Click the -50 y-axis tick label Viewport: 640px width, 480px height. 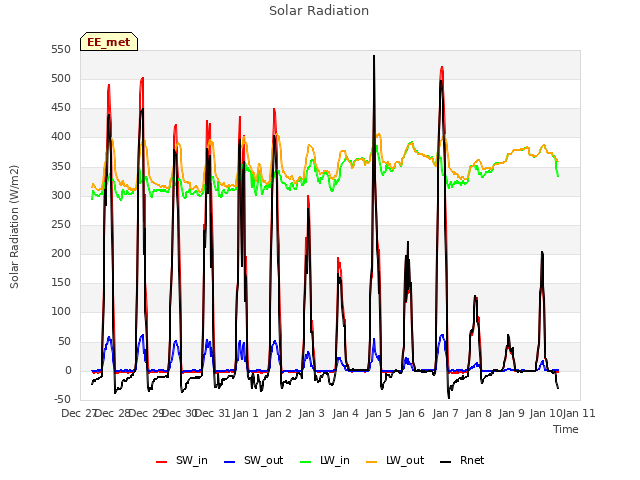coord(62,399)
